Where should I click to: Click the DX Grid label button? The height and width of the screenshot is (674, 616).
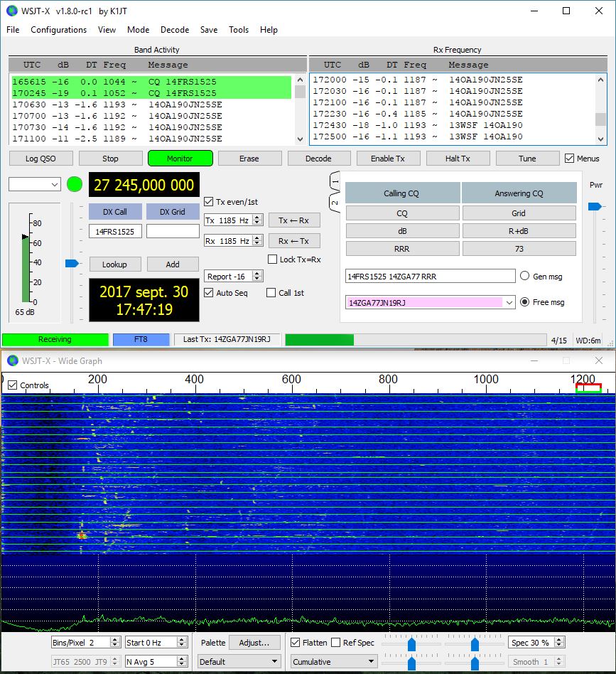click(x=173, y=211)
